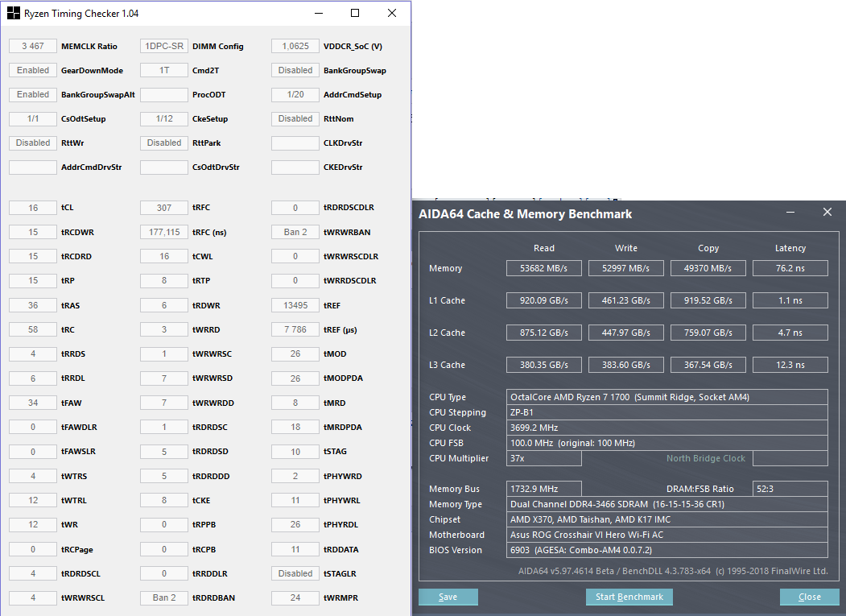846x616 pixels.
Task: Click the GearDownMode Enabled field
Action: pyautogui.click(x=33, y=70)
